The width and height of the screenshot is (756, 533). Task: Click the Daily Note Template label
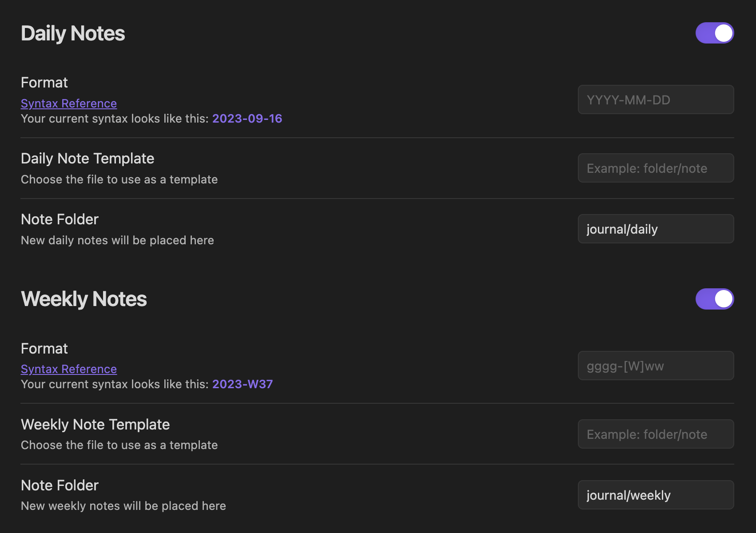click(88, 159)
